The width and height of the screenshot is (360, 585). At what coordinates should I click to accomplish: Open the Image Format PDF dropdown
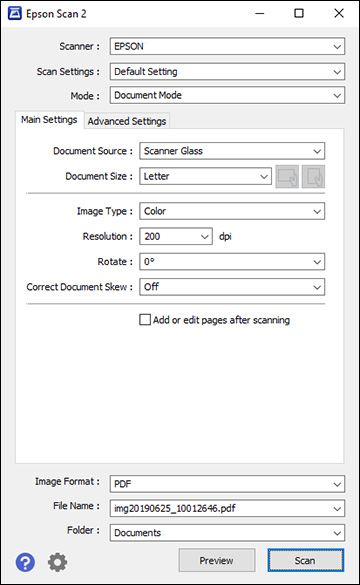click(227, 484)
